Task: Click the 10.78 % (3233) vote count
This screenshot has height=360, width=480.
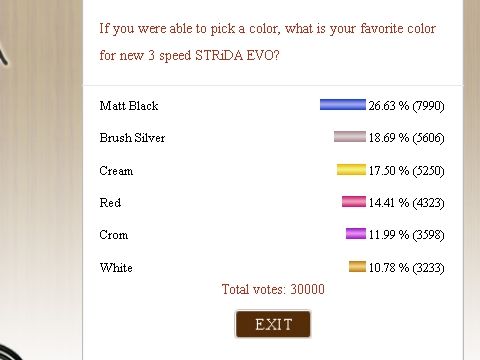Action: click(x=406, y=268)
